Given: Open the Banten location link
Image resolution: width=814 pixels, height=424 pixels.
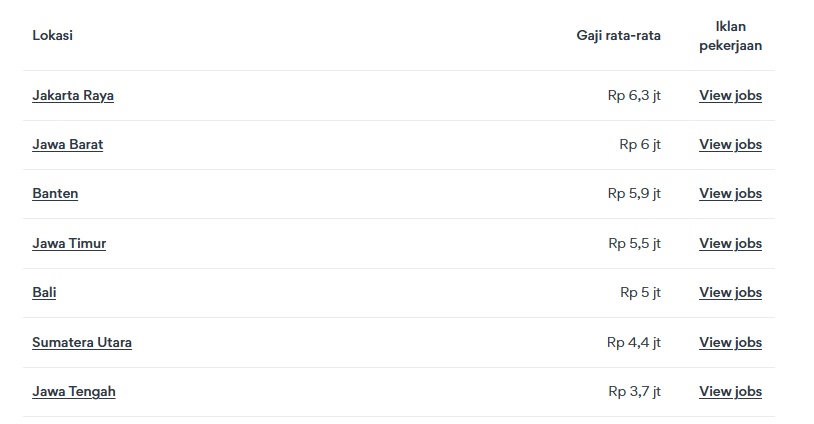Looking at the screenshot, I should [x=55, y=194].
